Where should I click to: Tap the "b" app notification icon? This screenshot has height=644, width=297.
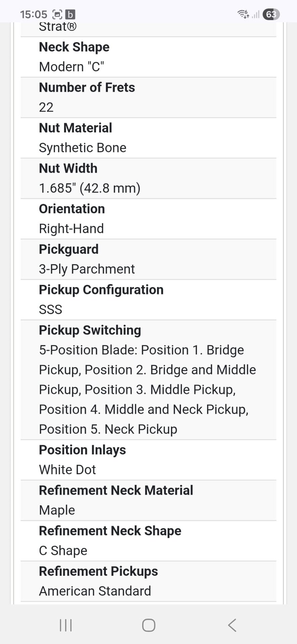pos(70,14)
